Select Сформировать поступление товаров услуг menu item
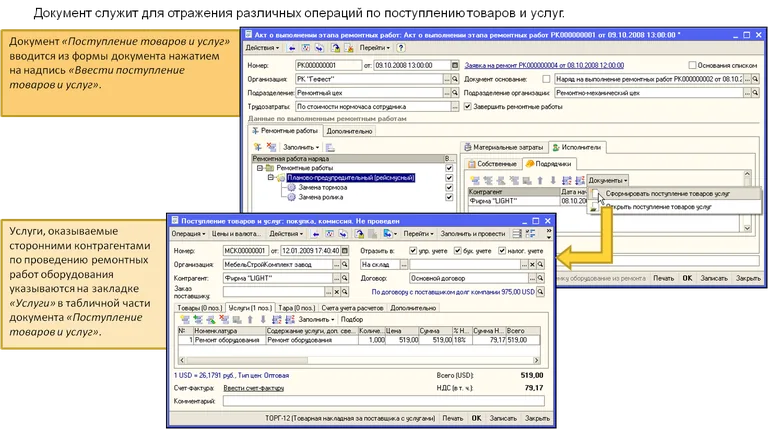Screen dimensions: 768x429 pos(666,193)
